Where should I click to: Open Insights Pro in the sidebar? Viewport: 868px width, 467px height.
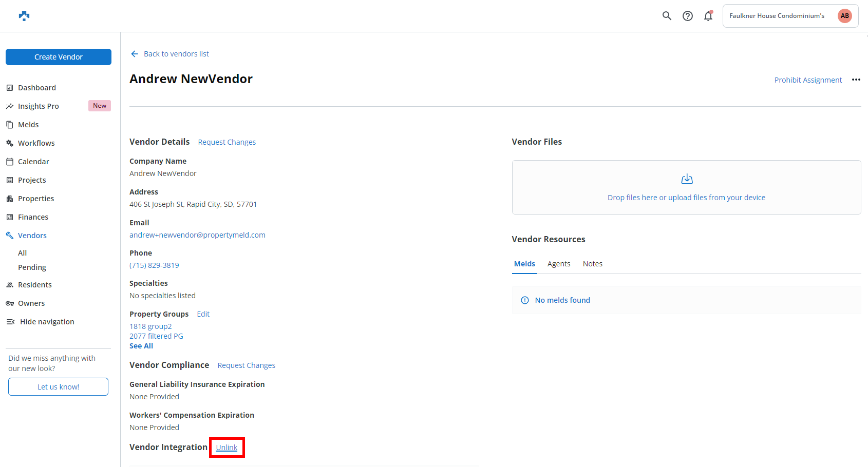pyautogui.click(x=39, y=106)
